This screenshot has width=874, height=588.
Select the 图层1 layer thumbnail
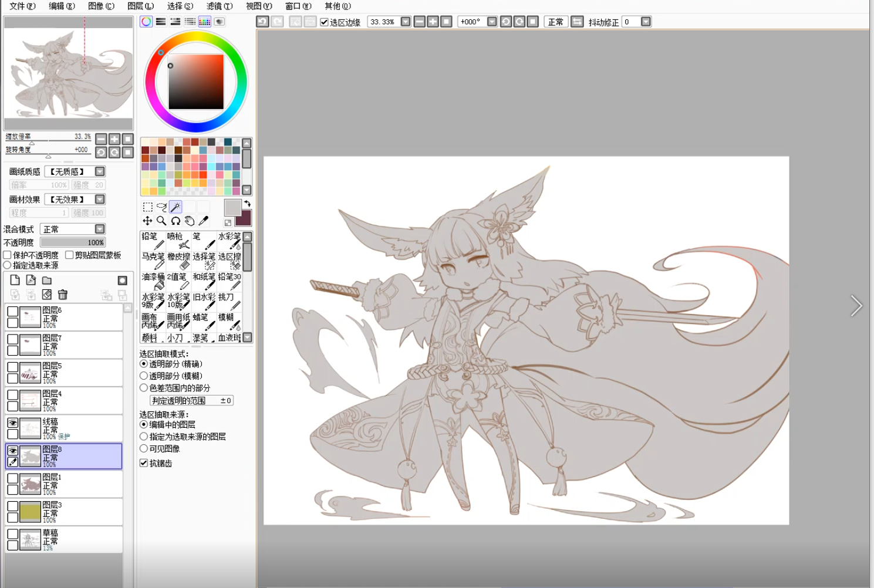31,484
